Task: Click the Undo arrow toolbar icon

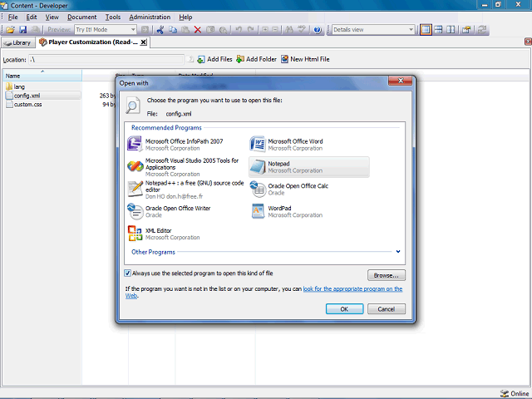Action: click(x=239, y=30)
